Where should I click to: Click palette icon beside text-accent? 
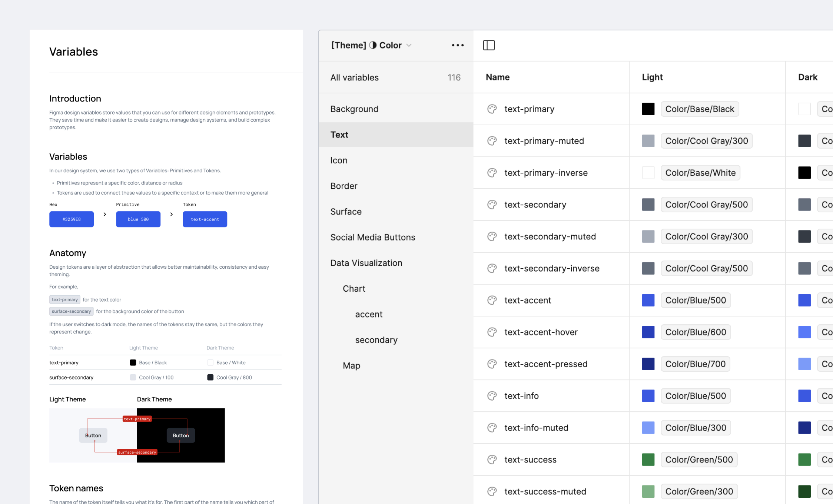492,300
